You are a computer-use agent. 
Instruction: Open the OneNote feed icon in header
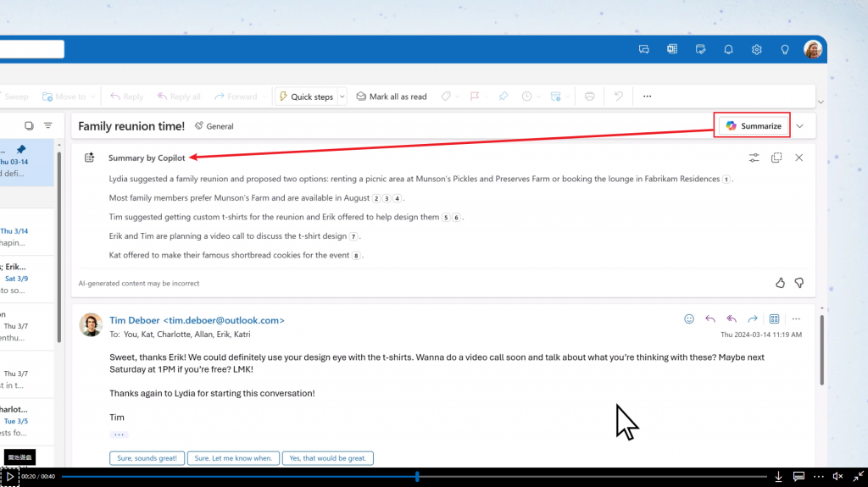coord(672,49)
